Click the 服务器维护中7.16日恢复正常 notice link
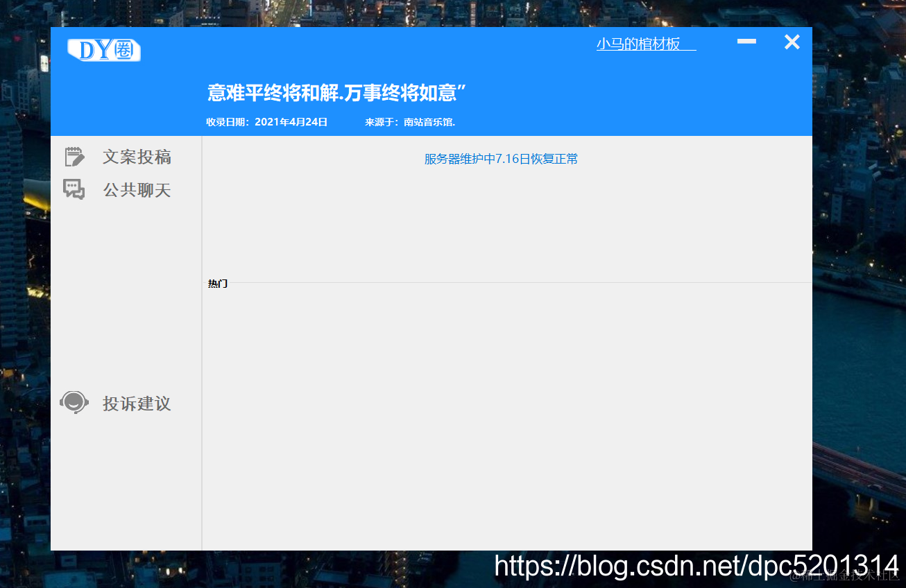The width and height of the screenshot is (906, 588). point(501,159)
